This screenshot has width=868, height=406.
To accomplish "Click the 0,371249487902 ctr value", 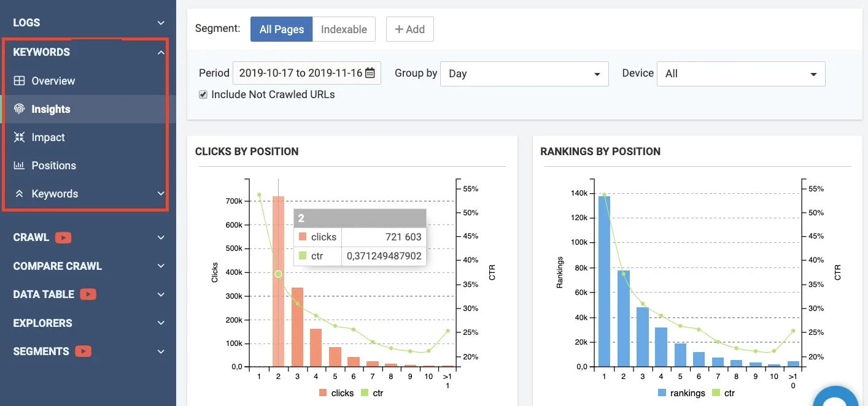I will pos(384,256).
